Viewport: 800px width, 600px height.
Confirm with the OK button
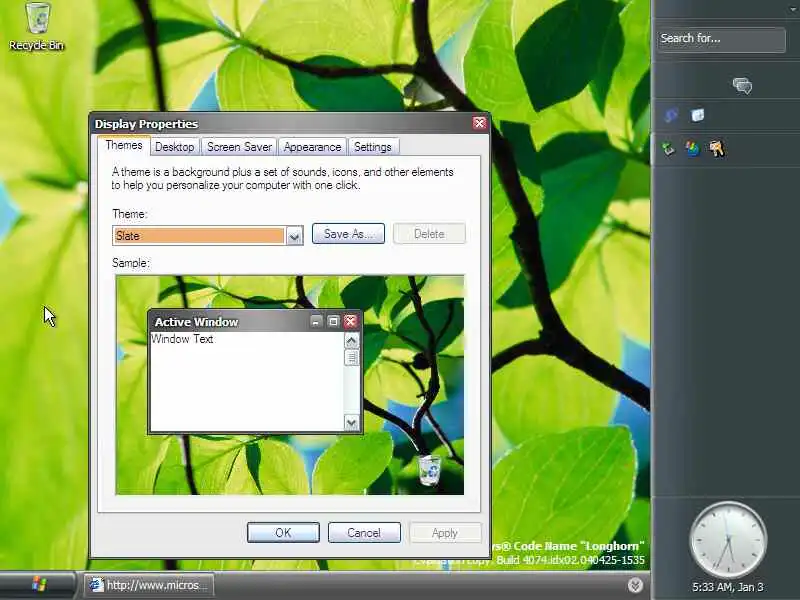tap(283, 533)
